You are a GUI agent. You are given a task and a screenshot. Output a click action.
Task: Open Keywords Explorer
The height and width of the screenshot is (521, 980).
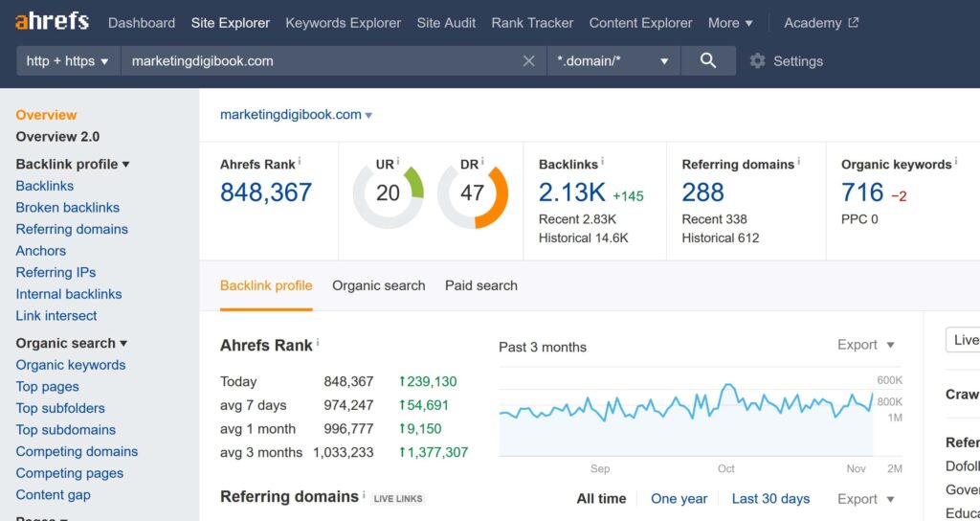pyautogui.click(x=344, y=23)
